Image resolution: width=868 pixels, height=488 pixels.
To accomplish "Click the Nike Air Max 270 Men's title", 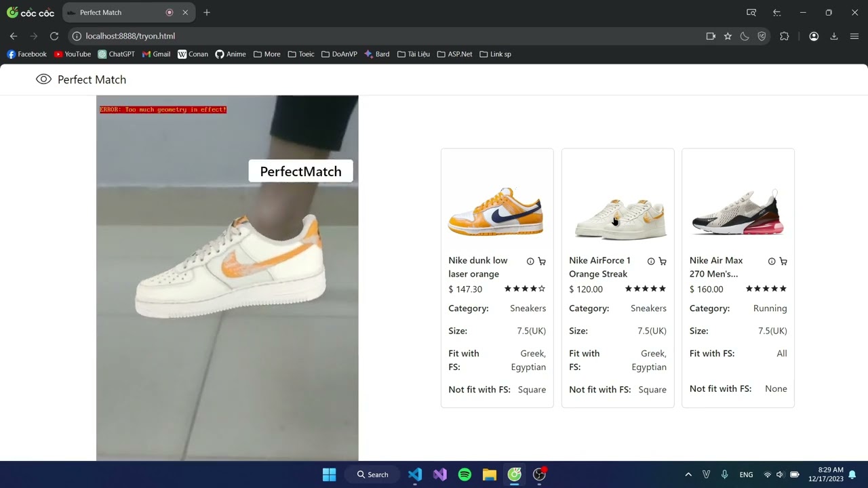I will [x=716, y=267].
